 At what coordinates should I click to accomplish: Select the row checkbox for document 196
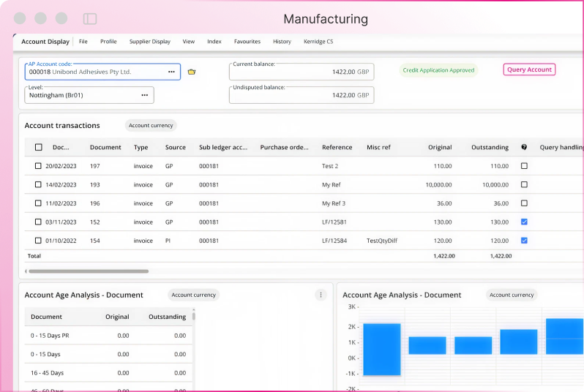[38, 203]
